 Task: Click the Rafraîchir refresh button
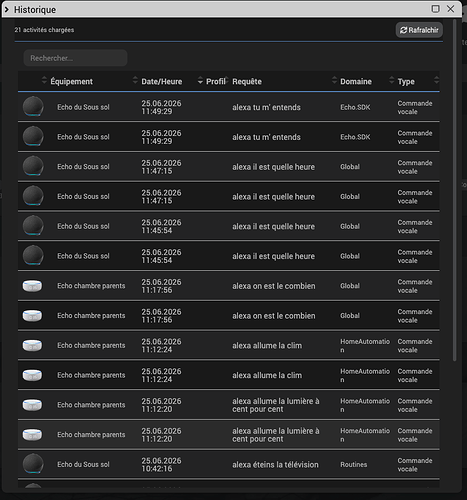[419, 30]
